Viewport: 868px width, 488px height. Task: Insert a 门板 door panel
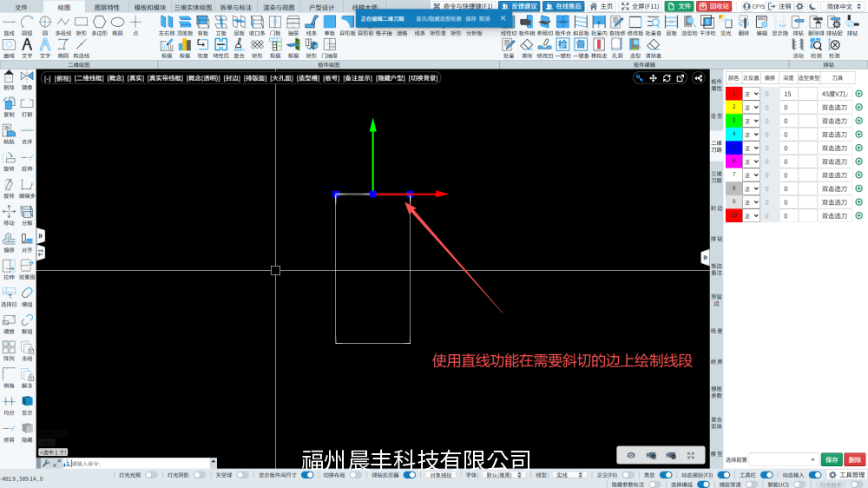point(275,25)
